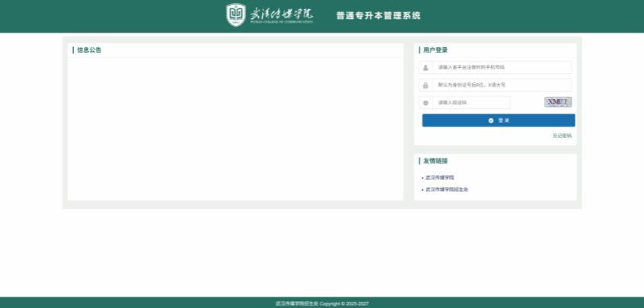
Task: Click inside the empty announcements panel area
Action: pos(235,130)
